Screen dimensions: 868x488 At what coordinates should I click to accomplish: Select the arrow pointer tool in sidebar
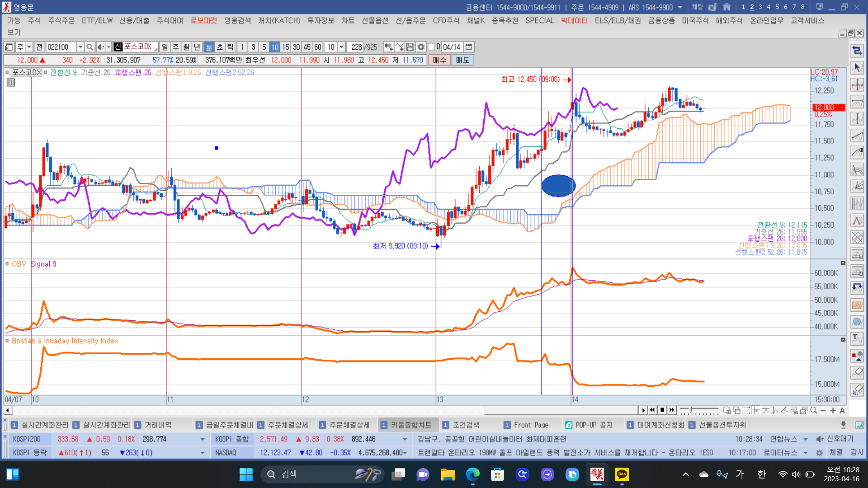857,68
